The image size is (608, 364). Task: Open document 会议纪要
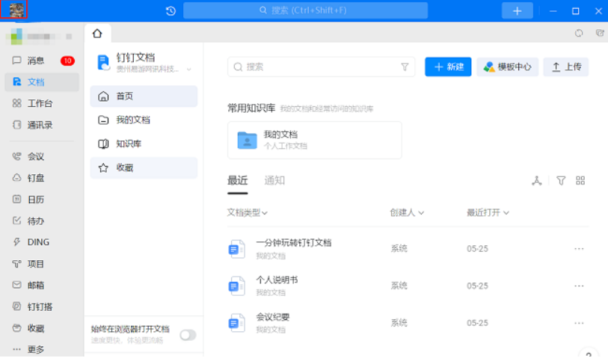click(273, 317)
